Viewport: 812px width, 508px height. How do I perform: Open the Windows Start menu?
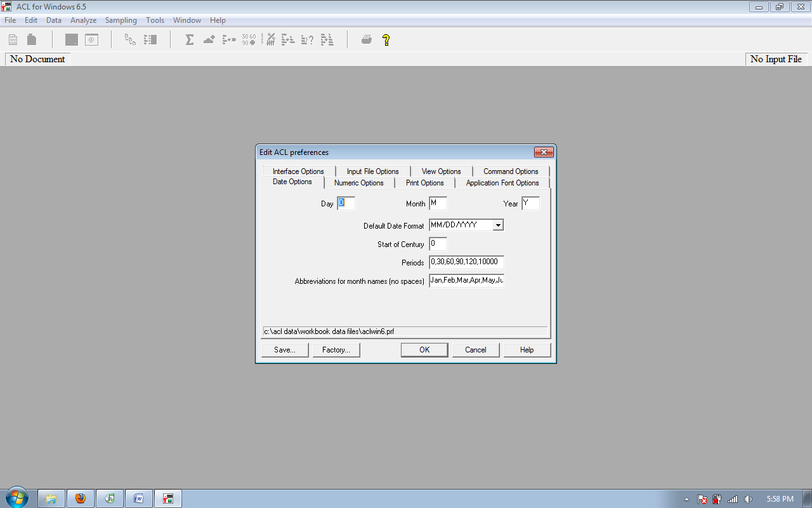tap(17, 498)
